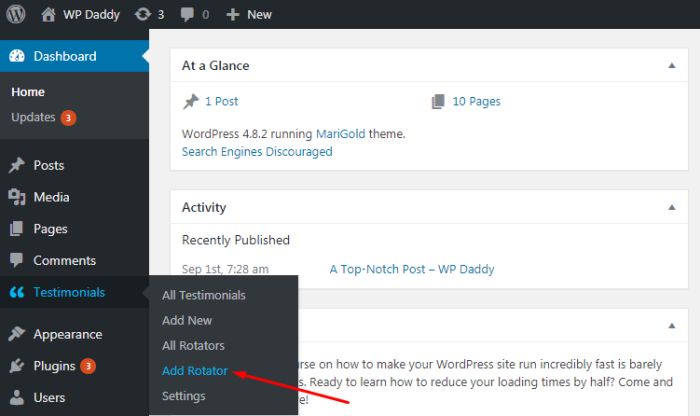Click the pushpin icon beside 1 Post
The image size is (700, 416).
point(191,101)
